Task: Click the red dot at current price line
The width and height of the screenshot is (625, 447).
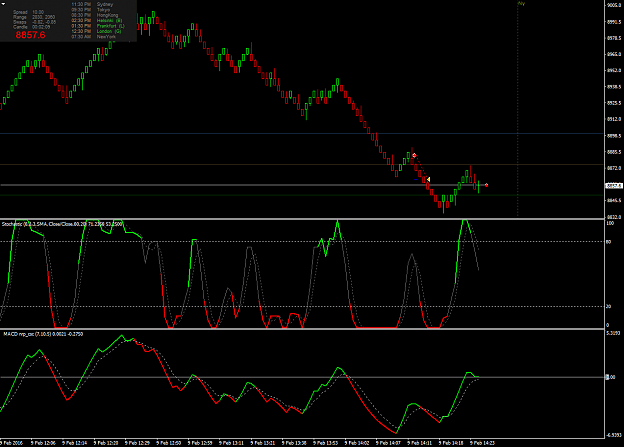Action: click(x=486, y=185)
